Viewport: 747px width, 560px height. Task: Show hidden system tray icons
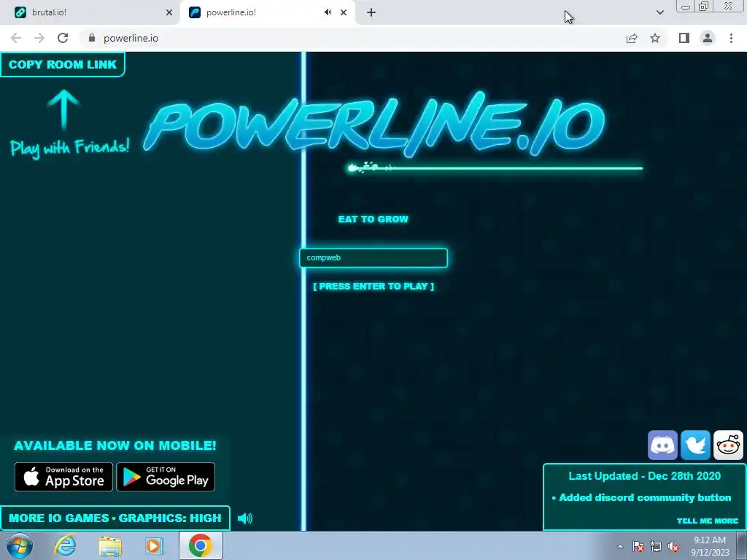pyautogui.click(x=620, y=546)
